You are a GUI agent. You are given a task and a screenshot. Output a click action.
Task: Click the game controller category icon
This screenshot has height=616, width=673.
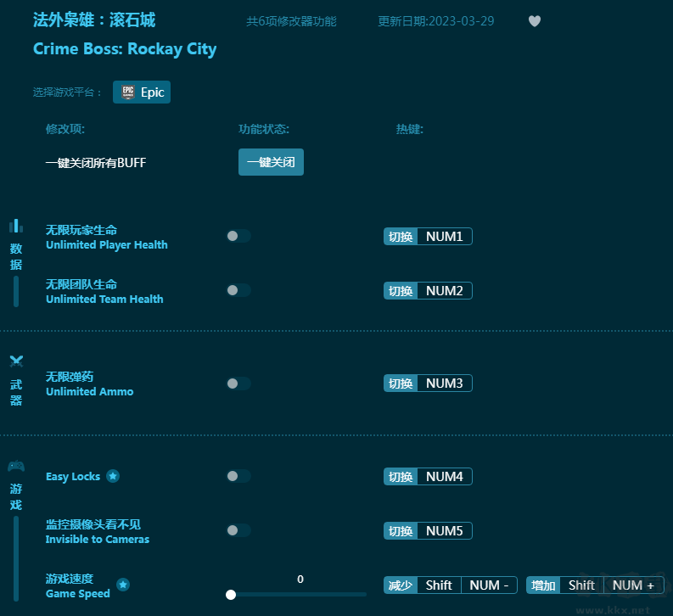16,466
